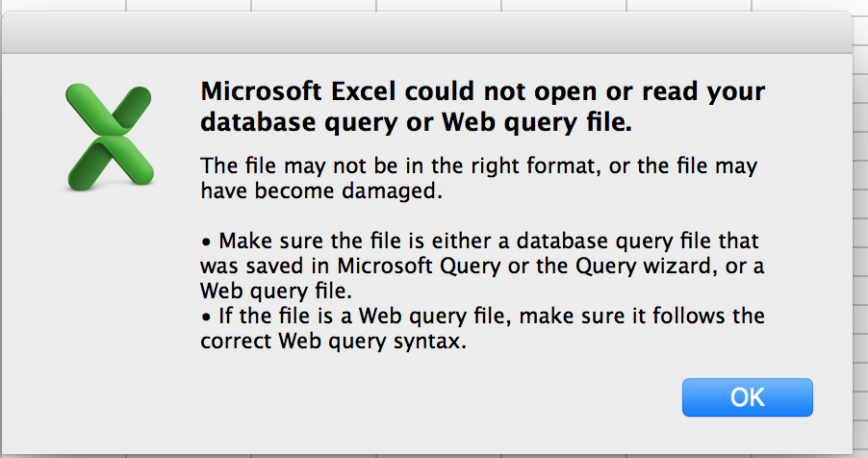868x458 pixels.
Task: Click the bullet dot before "If the file"
Action: (x=206, y=315)
